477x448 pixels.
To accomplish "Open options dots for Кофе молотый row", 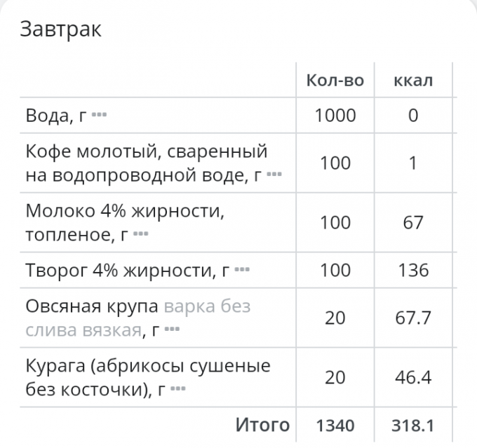I will [x=274, y=175].
